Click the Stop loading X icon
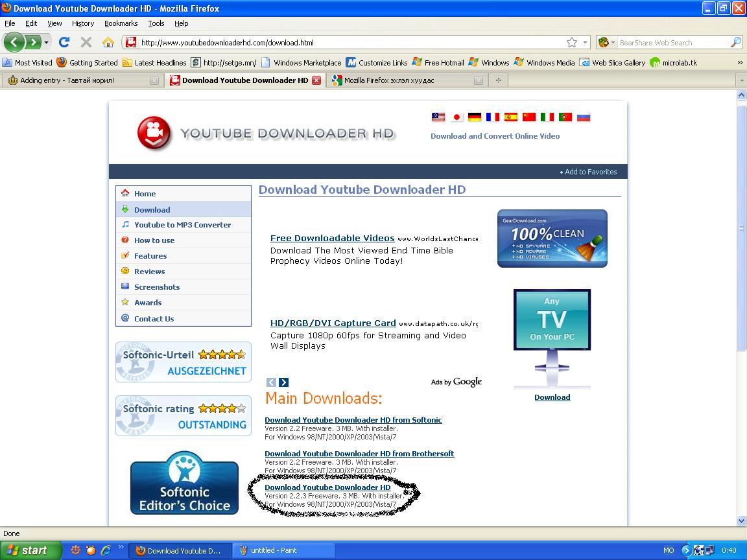The height and width of the screenshot is (560, 747). [86, 42]
